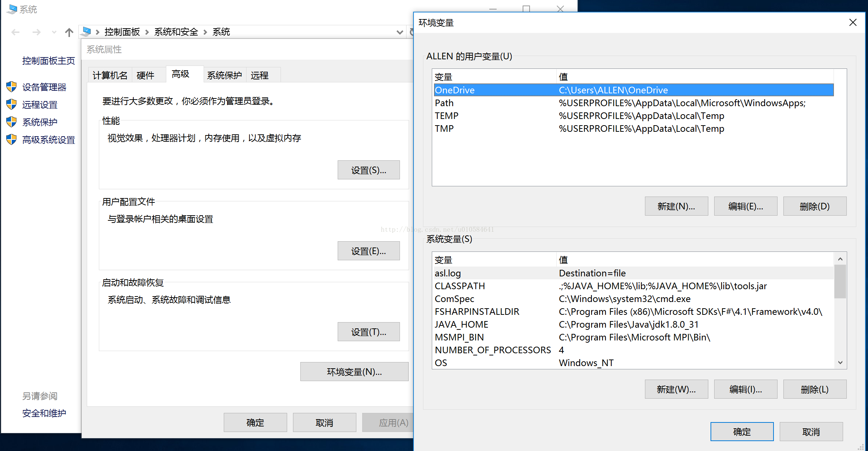This screenshot has height=451, width=868.
Task: Click the forward navigation arrow
Action: (x=36, y=32)
